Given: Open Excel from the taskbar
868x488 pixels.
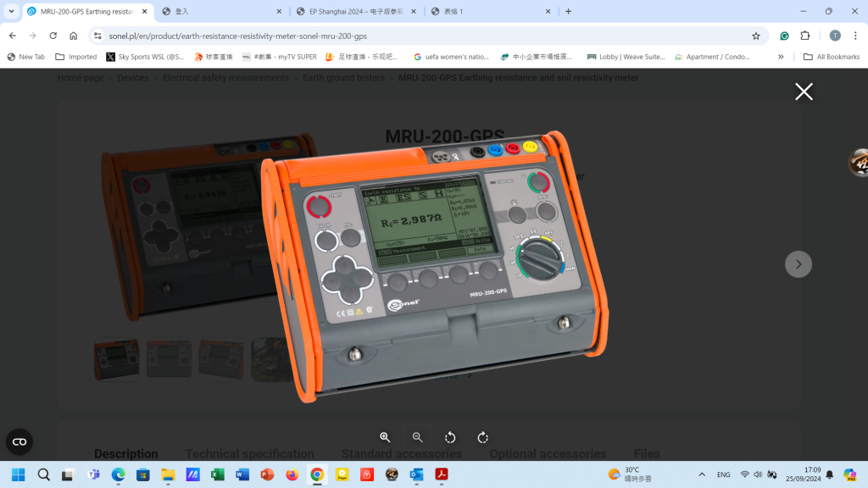Looking at the screenshot, I should click(x=218, y=474).
